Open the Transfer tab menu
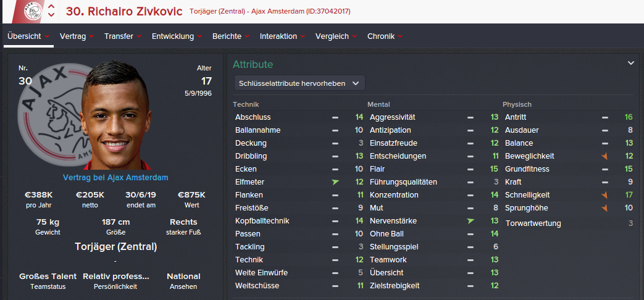The height and width of the screenshot is (300, 644). click(x=123, y=36)
